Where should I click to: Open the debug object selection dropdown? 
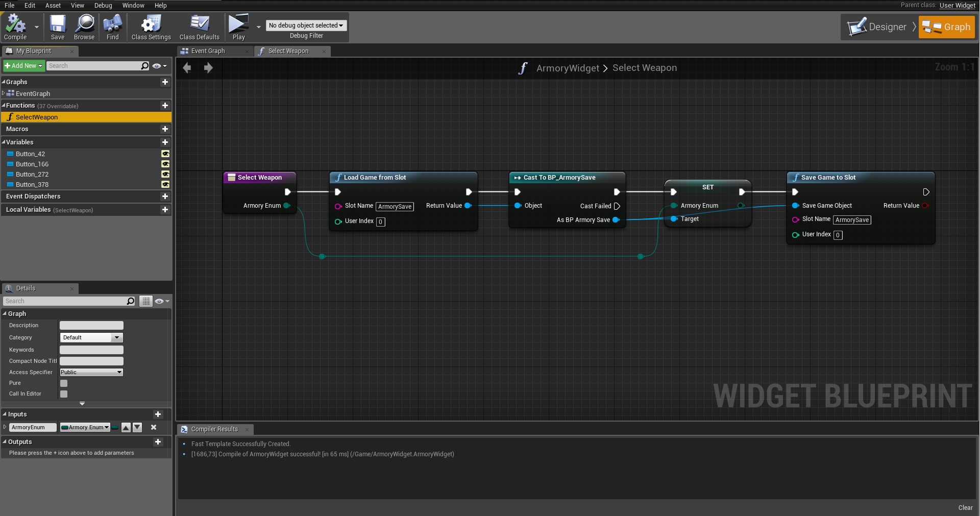click(306, 26)
